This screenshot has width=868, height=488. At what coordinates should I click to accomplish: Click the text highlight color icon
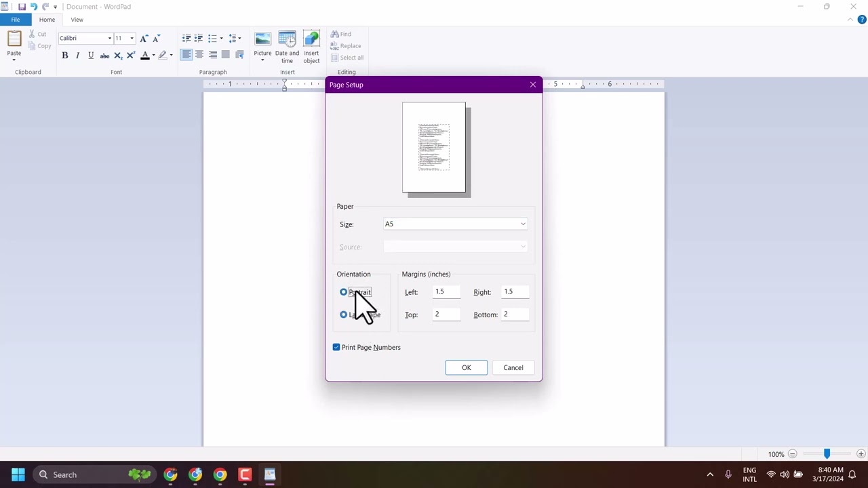(162, 55)
